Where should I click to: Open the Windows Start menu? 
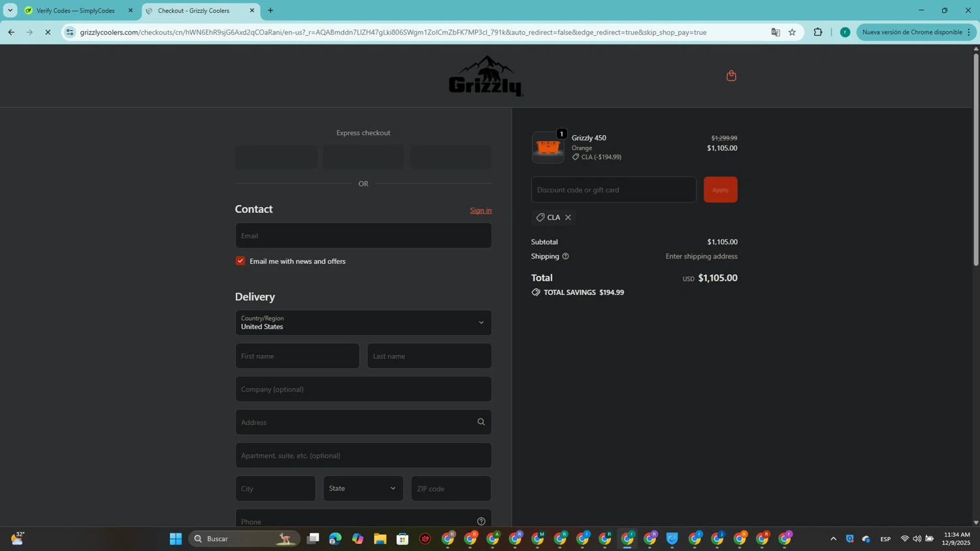[176, 539]
